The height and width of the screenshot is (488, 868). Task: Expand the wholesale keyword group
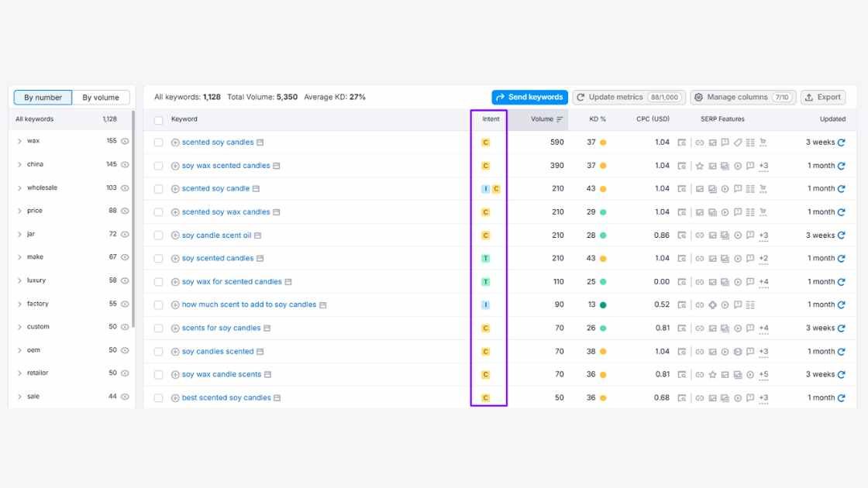[19, 188]
